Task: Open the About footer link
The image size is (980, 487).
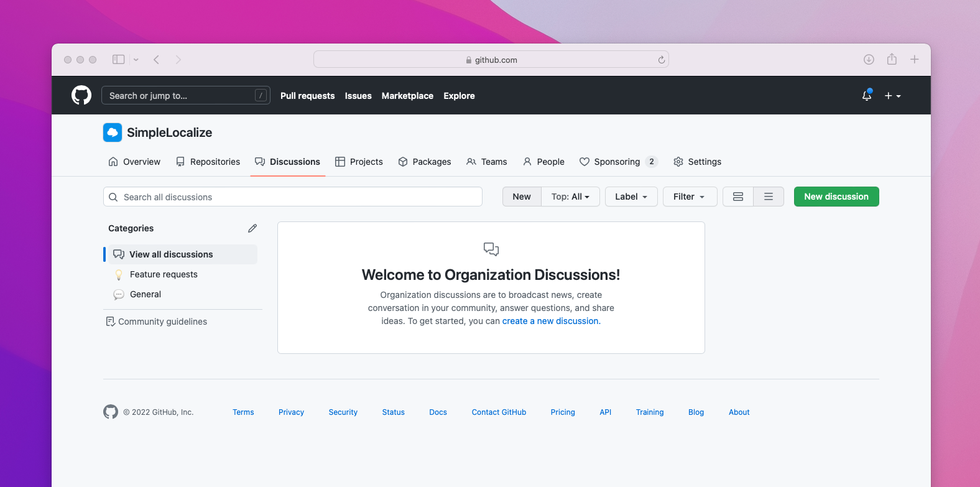Action: 739,412
